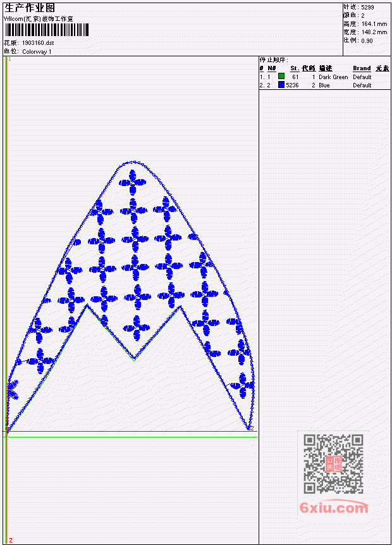
Task: Click Default brand in the Blue row
Action: click(x=362, y=85)
